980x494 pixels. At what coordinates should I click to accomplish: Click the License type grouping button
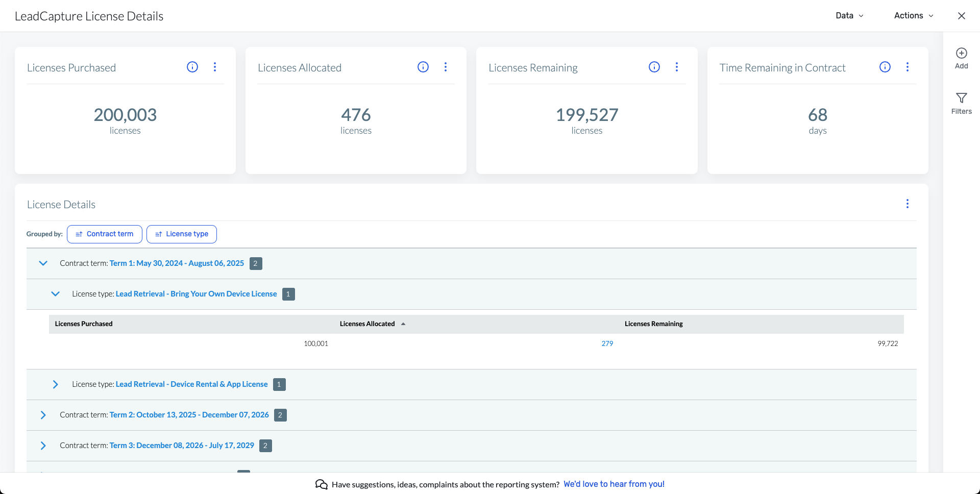pyautogui.click(x=182, y=234)
